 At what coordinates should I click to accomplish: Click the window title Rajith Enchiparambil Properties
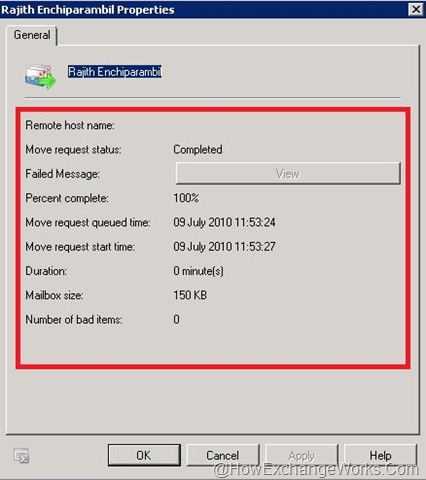[x=88, y=10]
